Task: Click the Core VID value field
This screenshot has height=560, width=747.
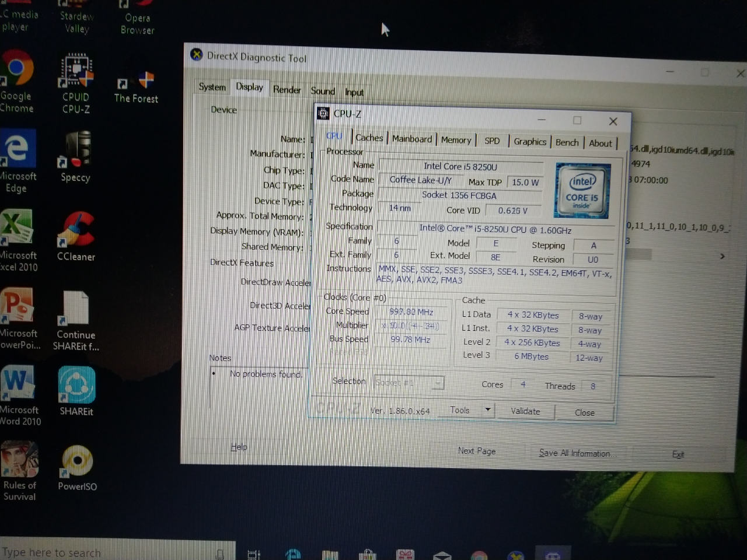Action: [x=515, y=211]
